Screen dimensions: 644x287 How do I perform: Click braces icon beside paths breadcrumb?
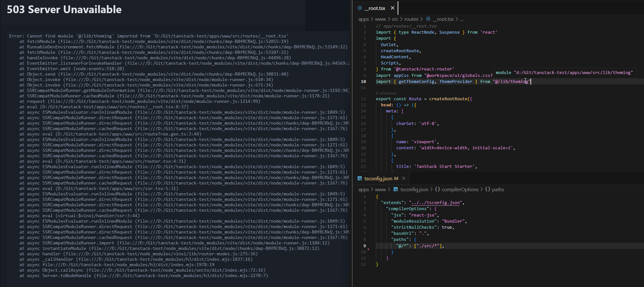(488, 189)
